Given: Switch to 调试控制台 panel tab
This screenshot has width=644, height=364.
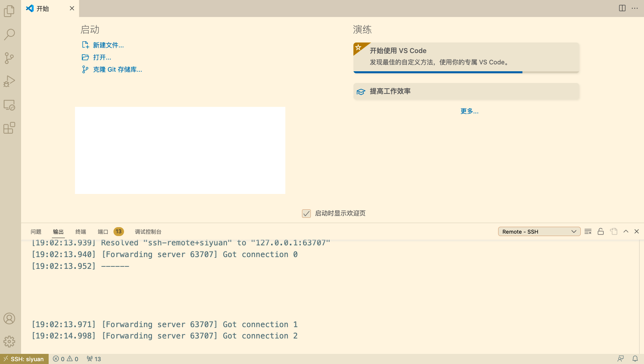Looking at the screenshot, I should 148,232.
